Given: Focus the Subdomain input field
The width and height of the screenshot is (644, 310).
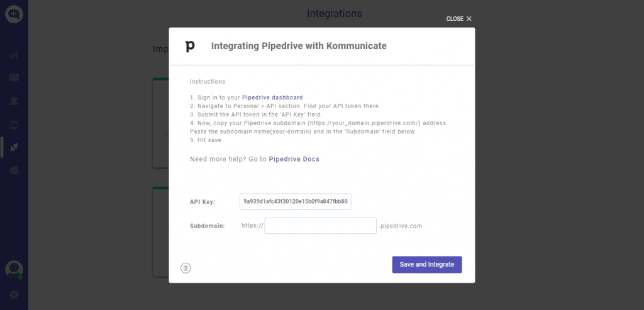Looking at the screenshot, I should click(x=320, y=226).
